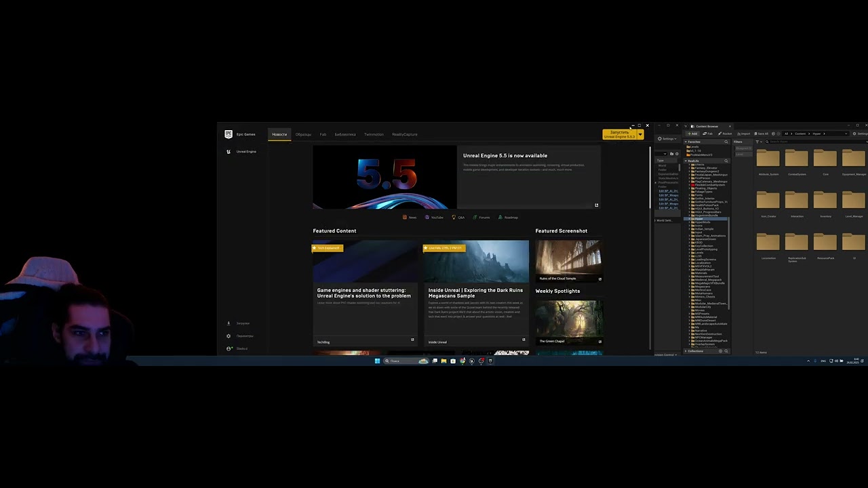The width and height of the screenshot is (868, 488).
Task: Open the engine version dropdown arrow beside Запустить
Action: (640, 134)
